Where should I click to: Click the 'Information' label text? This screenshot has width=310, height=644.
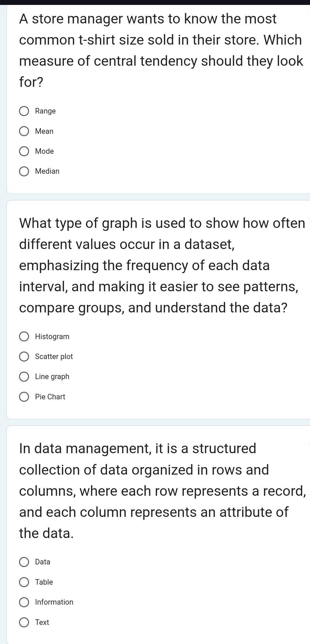click(54, 602)
